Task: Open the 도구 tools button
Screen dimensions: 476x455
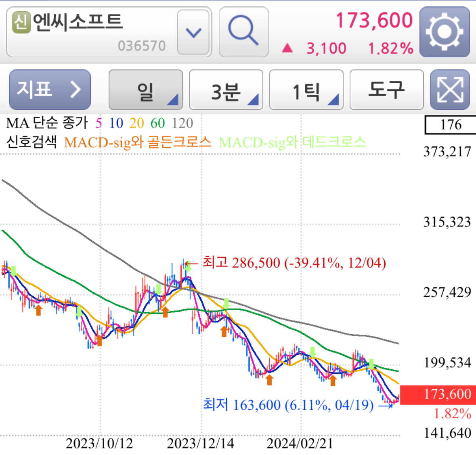Action: click(x=386, y=90)
